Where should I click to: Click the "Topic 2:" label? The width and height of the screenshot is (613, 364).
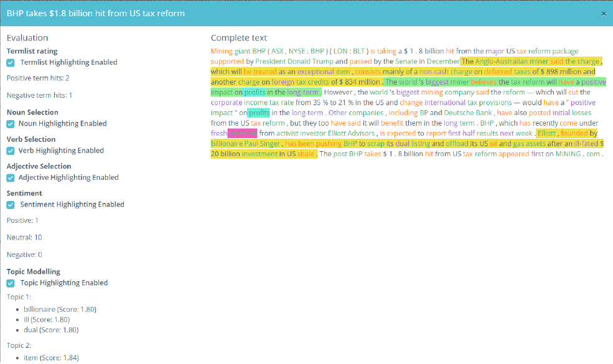click(19, 345)
